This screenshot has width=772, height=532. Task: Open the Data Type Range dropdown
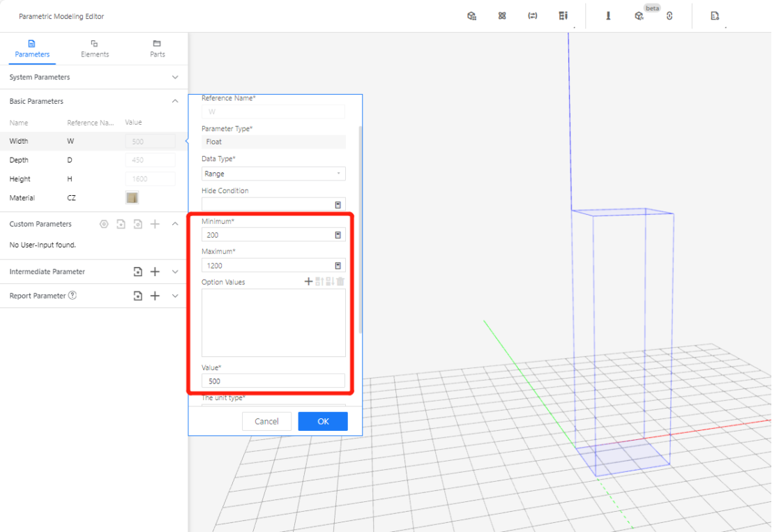273,174
